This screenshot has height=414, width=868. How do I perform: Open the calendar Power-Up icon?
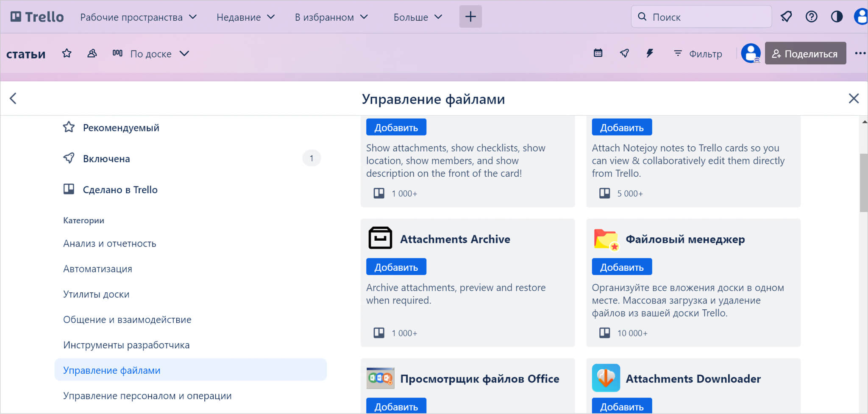tap(598, 53)
